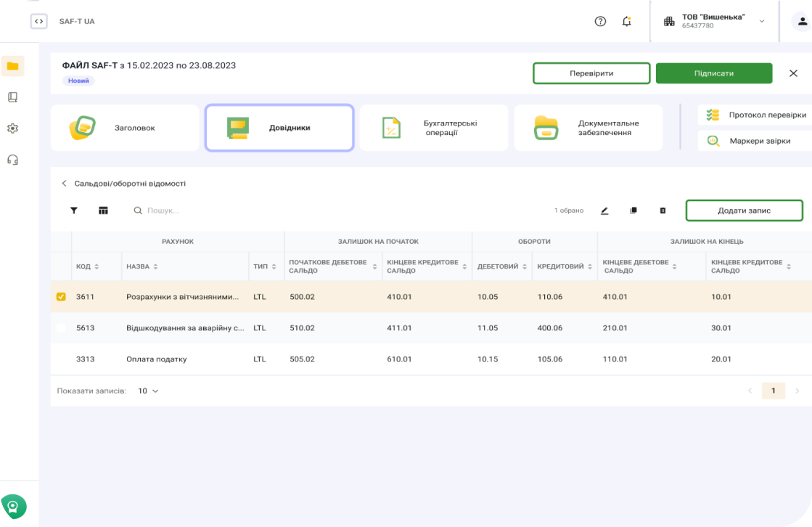This screenshot has width=812, height=527.
Task: Open notifications bell icon
Action: tap(627, 21)
